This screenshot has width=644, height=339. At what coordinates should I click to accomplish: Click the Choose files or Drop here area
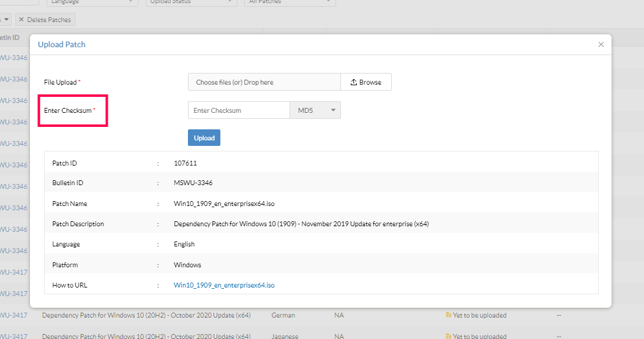tap(264, 82)
